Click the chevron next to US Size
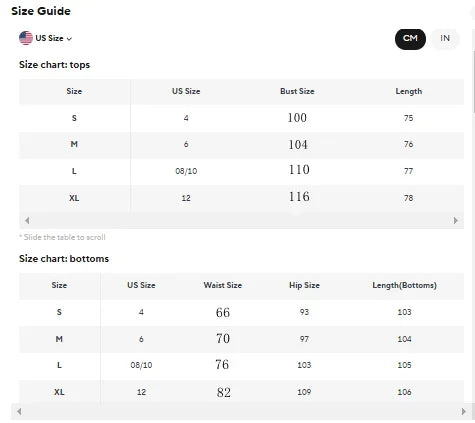 [69, 39]
